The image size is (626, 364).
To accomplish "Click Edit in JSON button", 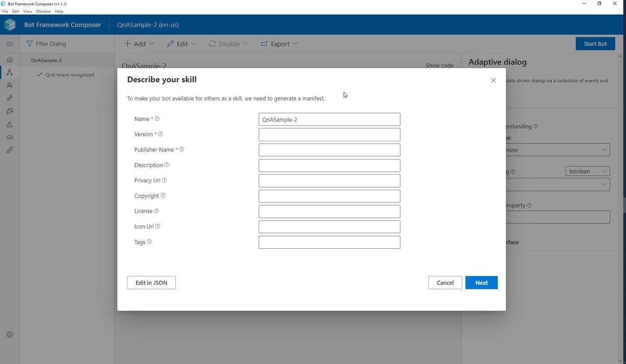I will click(151, 283).
